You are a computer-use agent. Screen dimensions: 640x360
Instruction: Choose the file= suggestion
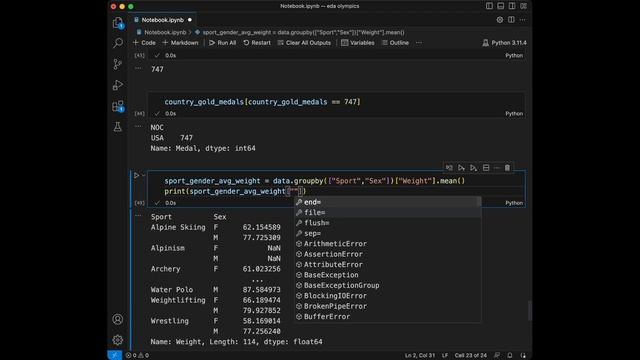pyautogui.click(x=388, y=212)
